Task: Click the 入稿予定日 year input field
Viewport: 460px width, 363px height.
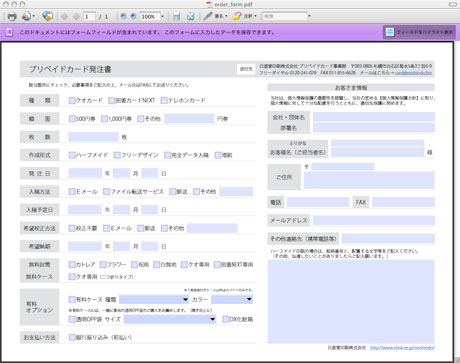Action: pos(85,209)
